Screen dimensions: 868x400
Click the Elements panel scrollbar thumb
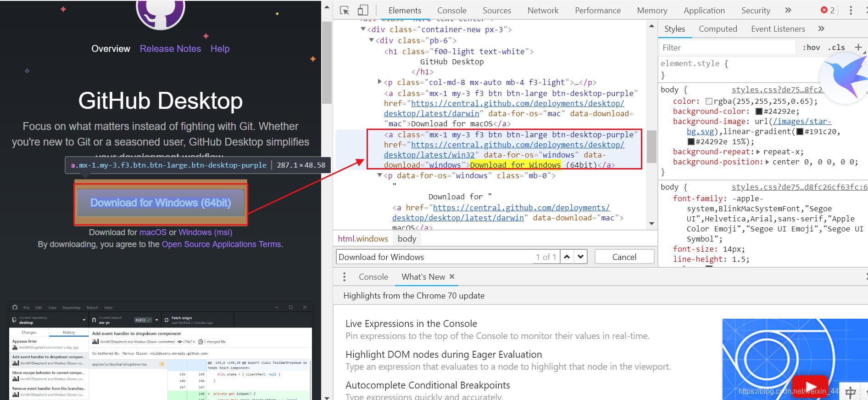click(x=651, y=146)
